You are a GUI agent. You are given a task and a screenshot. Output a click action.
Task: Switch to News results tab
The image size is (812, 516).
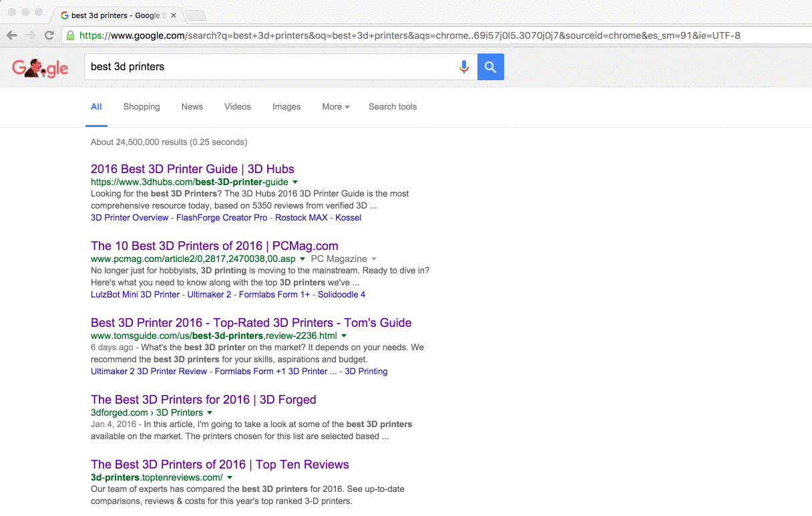pyautogui.click(x=192, y=107)
